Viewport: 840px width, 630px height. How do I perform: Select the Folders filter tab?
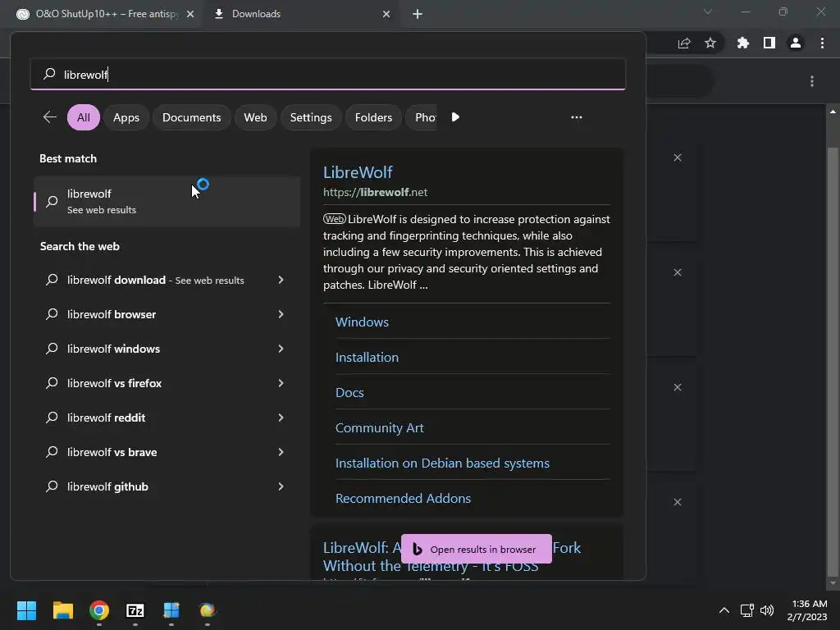pyautogui.click(x=373, y=117)
